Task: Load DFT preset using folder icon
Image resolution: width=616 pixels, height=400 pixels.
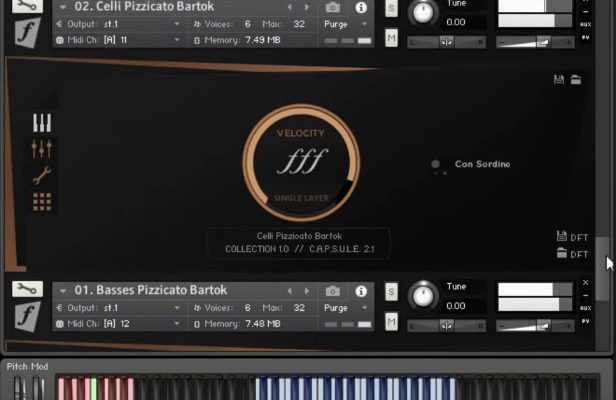Action: pos(562,254)
